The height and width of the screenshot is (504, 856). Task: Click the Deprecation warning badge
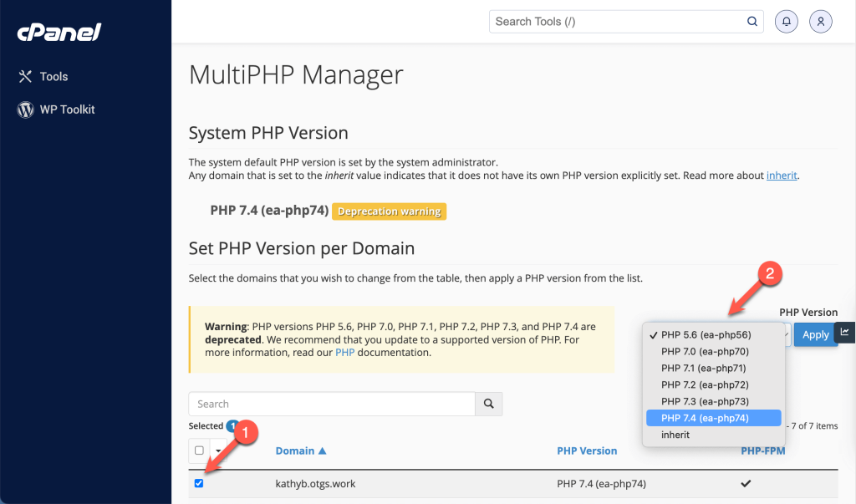click(389, 211)
